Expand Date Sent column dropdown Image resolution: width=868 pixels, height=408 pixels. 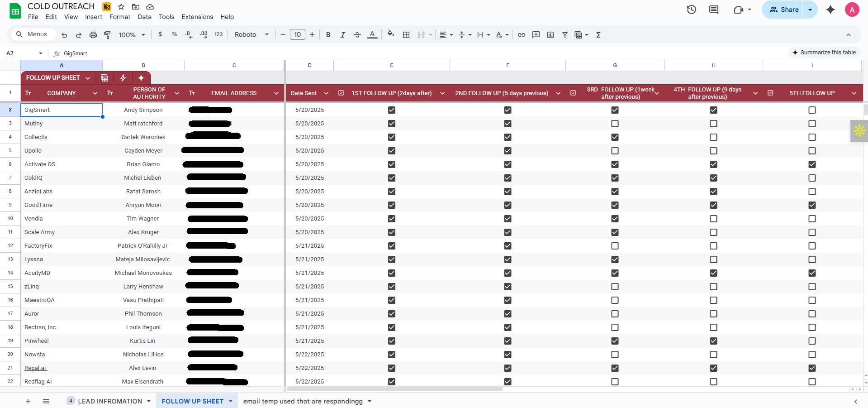326,93
